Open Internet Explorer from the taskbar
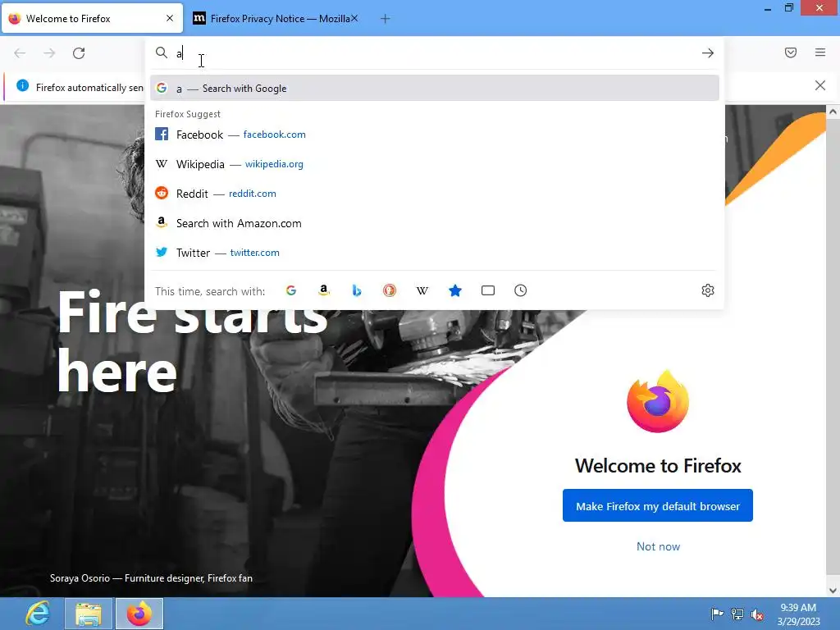The image size is (840, 630). (38, 614)
